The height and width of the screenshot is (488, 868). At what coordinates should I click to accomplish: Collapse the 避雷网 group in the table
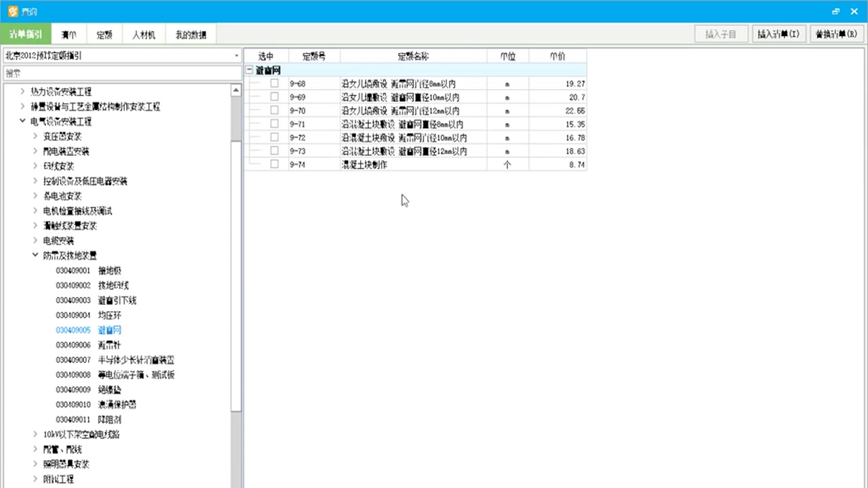point(250,70)
